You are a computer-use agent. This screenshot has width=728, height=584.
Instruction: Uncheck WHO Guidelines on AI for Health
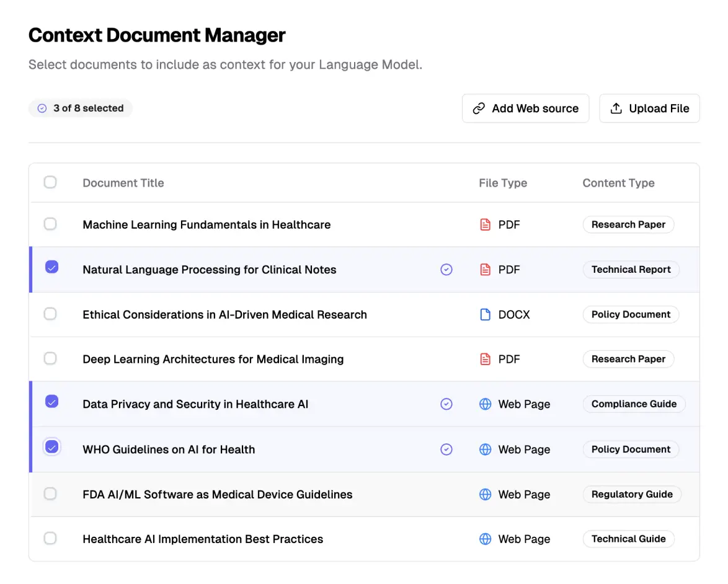(x=51, y=447)
